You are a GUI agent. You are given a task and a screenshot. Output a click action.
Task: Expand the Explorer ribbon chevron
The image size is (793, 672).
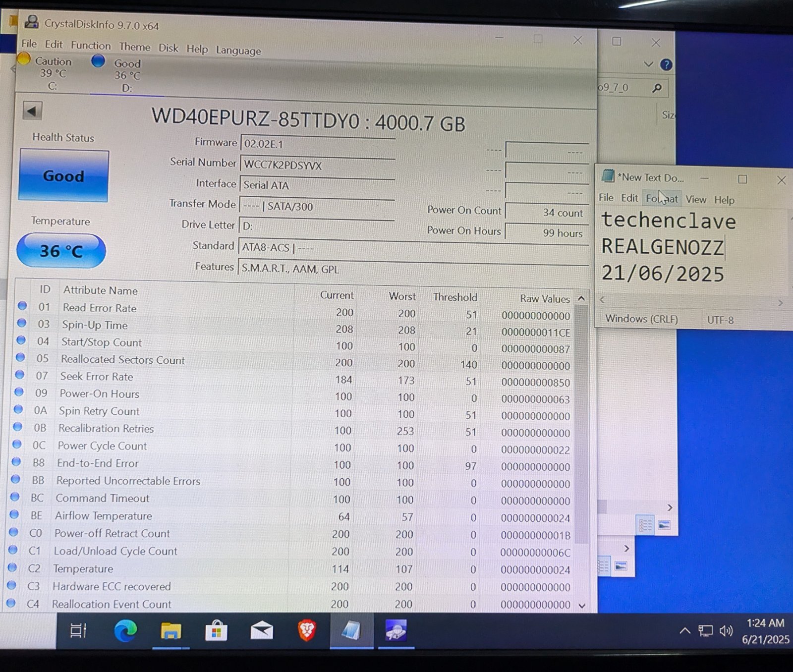tap(648, 64)
